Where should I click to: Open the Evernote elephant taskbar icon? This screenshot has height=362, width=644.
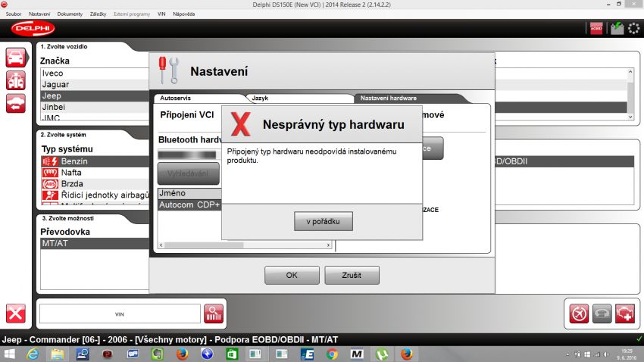pyautogui.click(x=157, y=354)
